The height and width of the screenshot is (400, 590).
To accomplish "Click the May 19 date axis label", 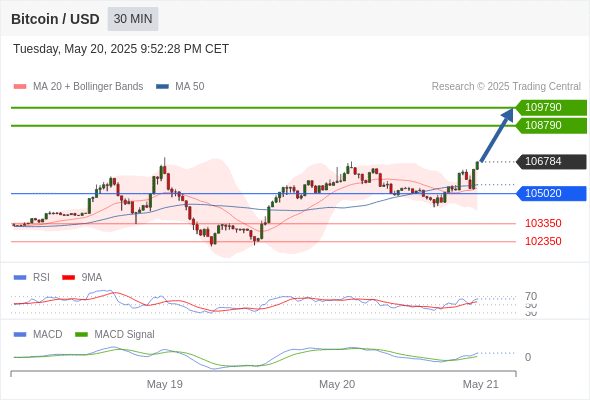I will click(x=164, y=384).
